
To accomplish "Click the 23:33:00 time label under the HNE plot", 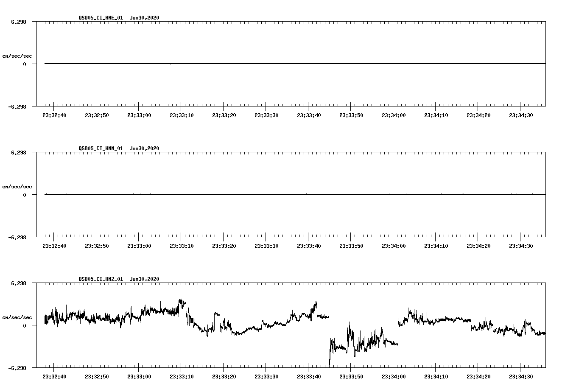I will point(139,115).
